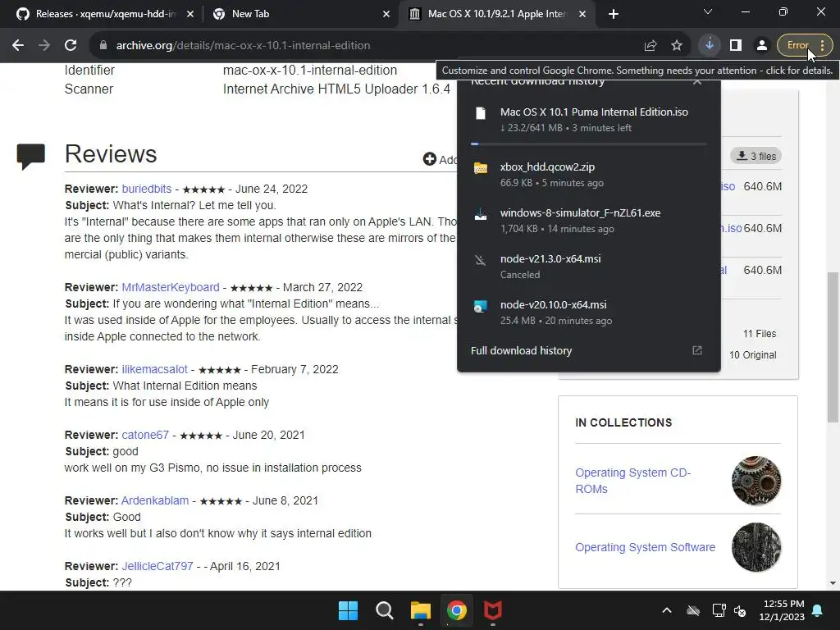
Task: Open windows-8-simulator_F-nZL61.exe download
Action: [x=588, y=220]
